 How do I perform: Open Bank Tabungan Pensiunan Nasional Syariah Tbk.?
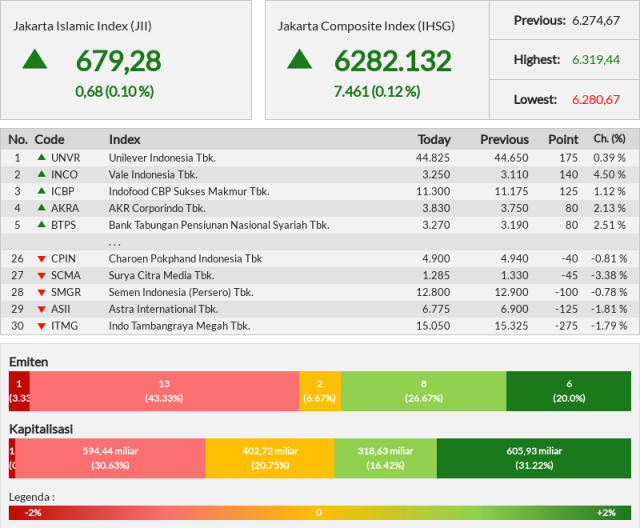point(219,225)
